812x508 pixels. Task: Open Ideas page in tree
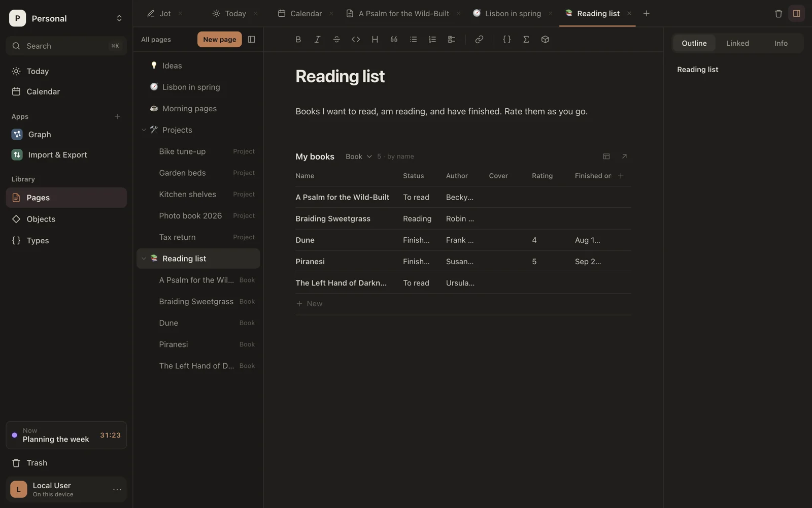[198, 66]
